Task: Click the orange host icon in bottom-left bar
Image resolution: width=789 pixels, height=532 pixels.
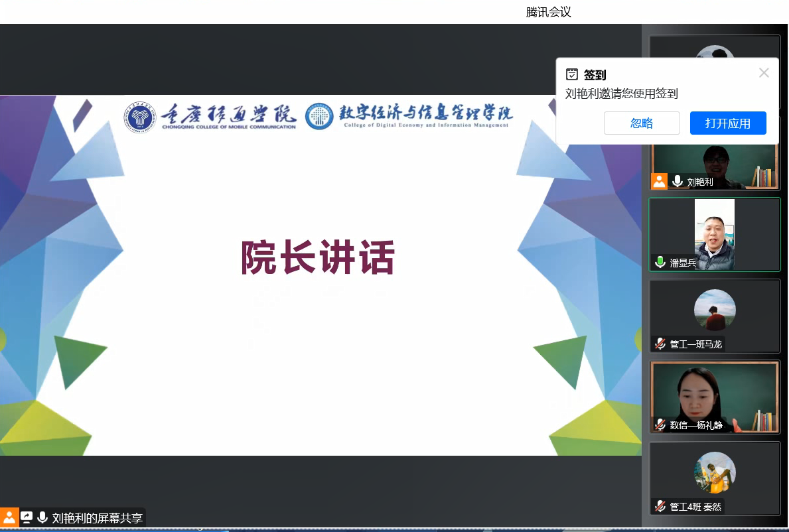Action: [9, 517]
